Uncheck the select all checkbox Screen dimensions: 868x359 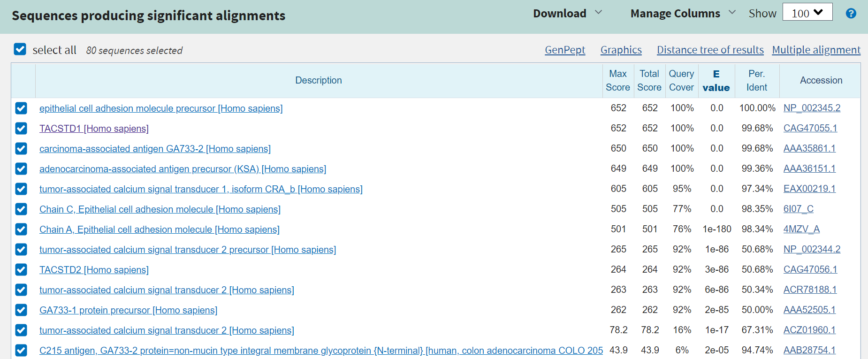[x=20, y=49]
